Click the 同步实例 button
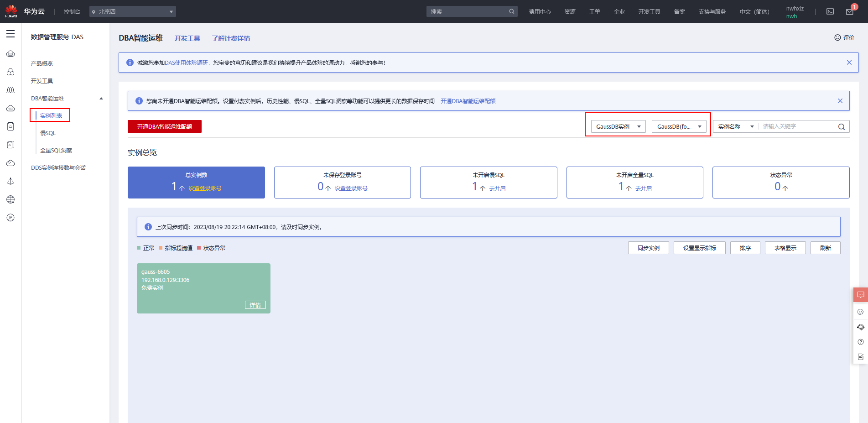 (x=649, y=248)
